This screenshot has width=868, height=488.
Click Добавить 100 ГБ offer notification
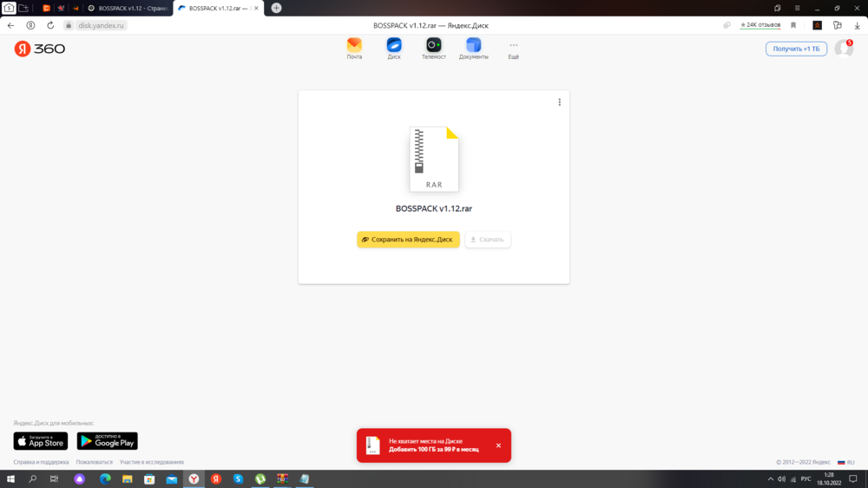433,449
